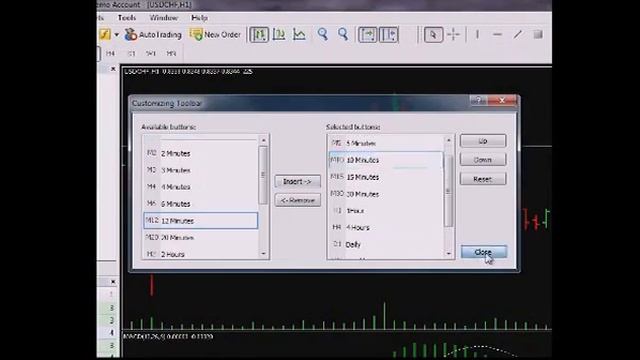The width and height of the screenshot is (640, 360).
Task: Click Selected buttons scroll up arrow
Action: 449,140
